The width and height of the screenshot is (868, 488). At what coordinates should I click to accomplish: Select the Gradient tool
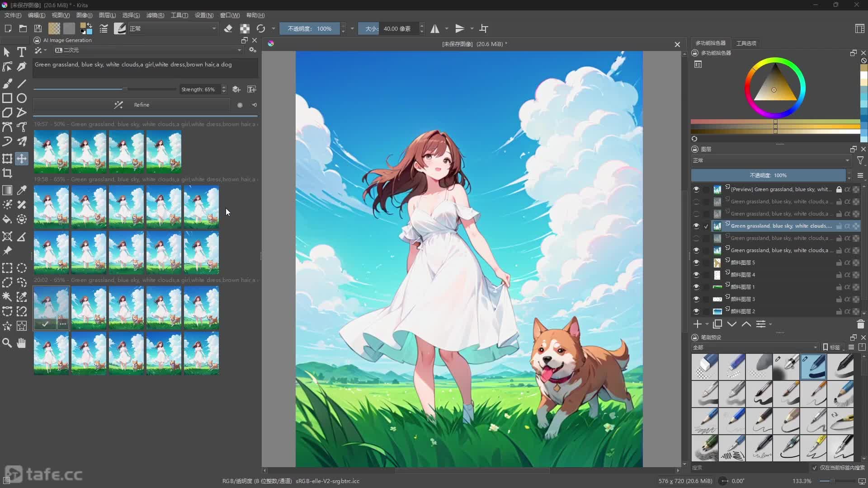[7, 190]
